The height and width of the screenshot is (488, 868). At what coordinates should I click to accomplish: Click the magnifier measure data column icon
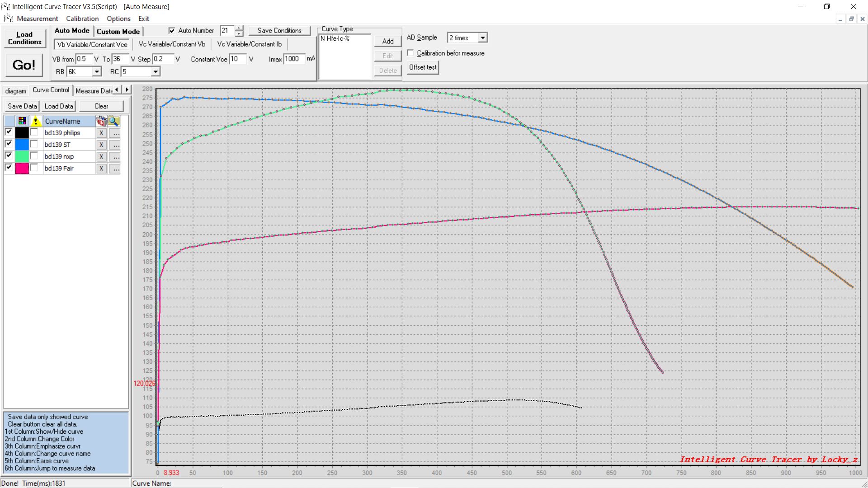pyautogui.click(x=114, y=121)
